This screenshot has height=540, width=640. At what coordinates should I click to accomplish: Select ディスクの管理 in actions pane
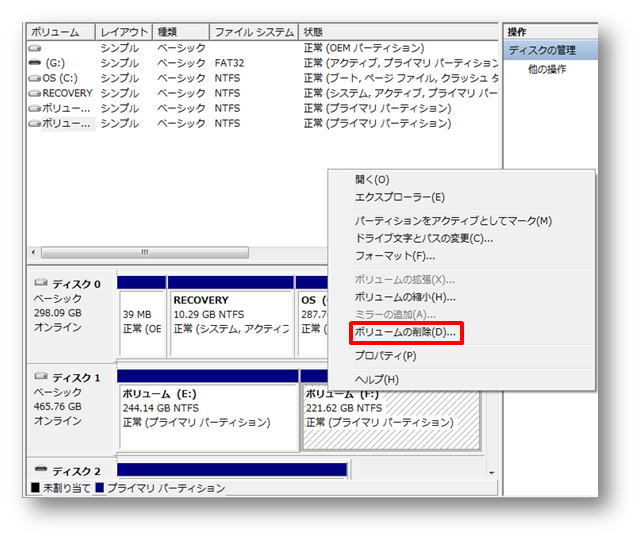click(x=551, y=51)
